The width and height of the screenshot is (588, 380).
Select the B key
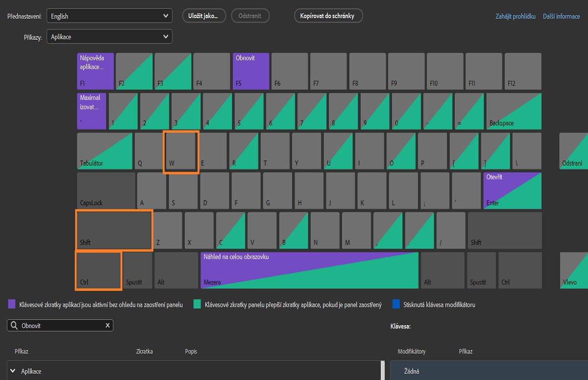[294, 230]
